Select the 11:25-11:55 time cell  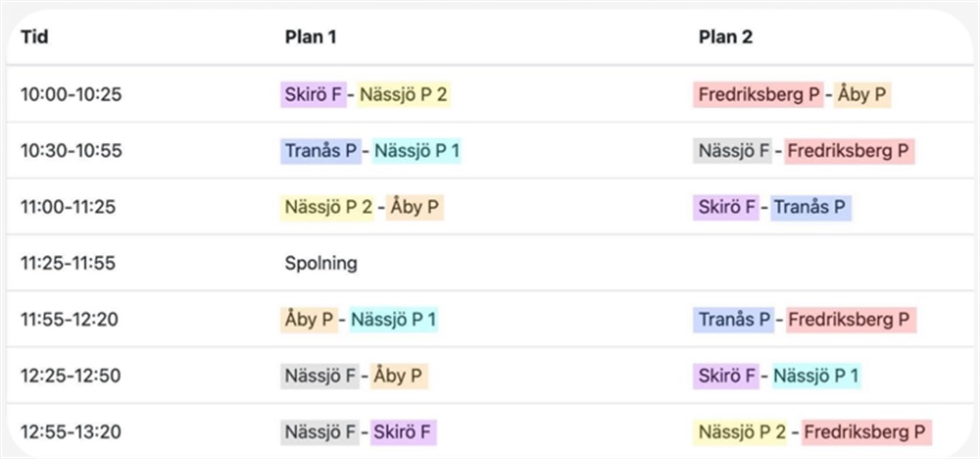[x=70, y=263]
